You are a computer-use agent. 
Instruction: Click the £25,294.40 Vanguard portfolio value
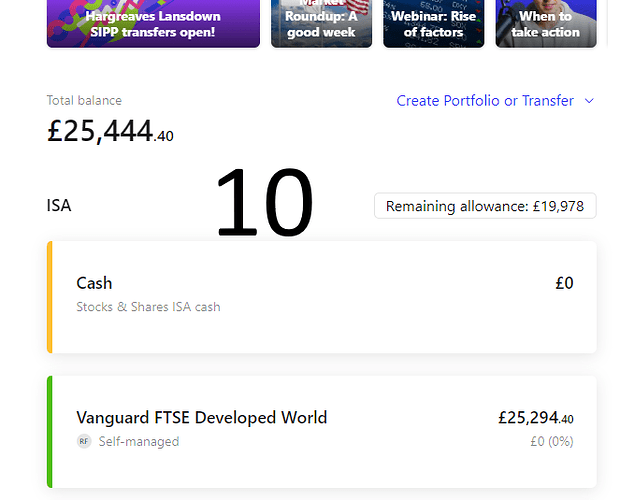536,417
